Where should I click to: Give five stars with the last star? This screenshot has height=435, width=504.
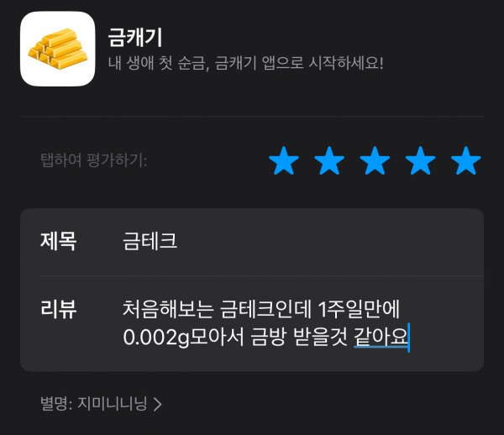pos(466,160)
